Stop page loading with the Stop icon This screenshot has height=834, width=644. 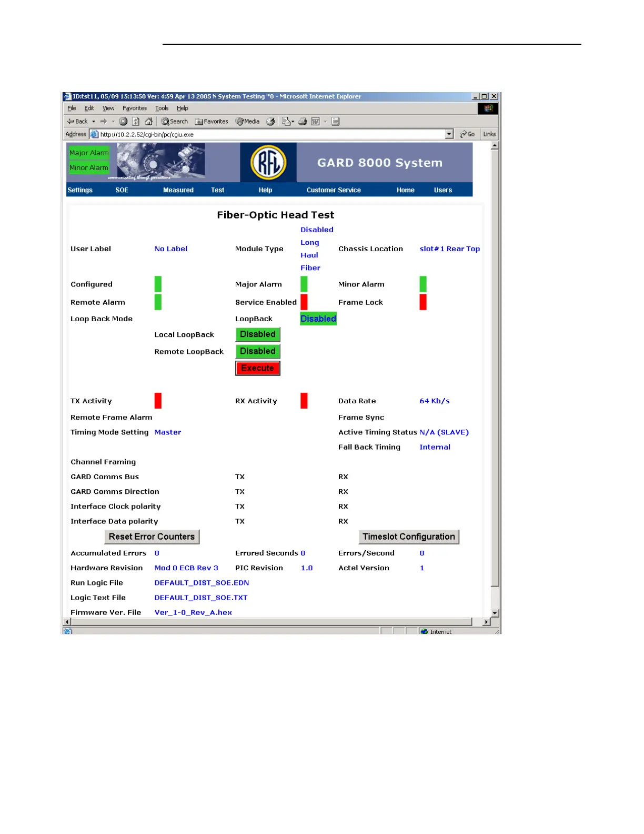[123, 121]
